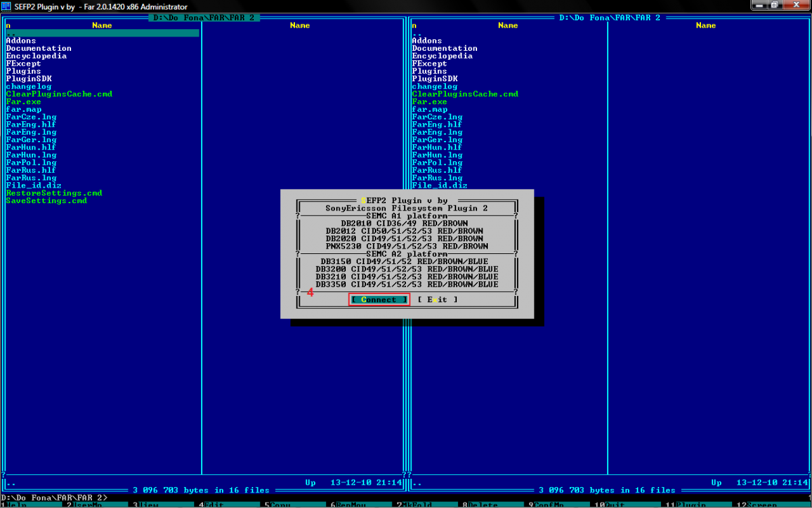Click the left panel's first Name column header
Viewport: 812px width, 508px height.
click(x=102, y=25)
